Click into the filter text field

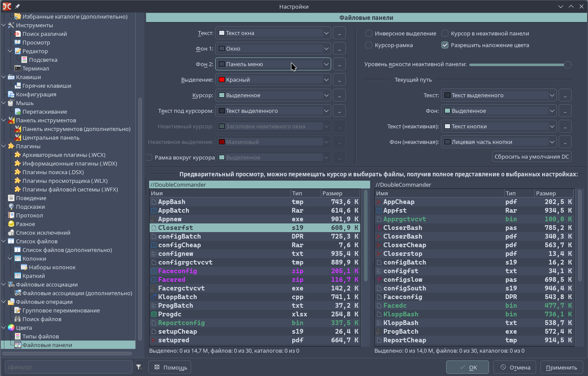pos(68,367)
